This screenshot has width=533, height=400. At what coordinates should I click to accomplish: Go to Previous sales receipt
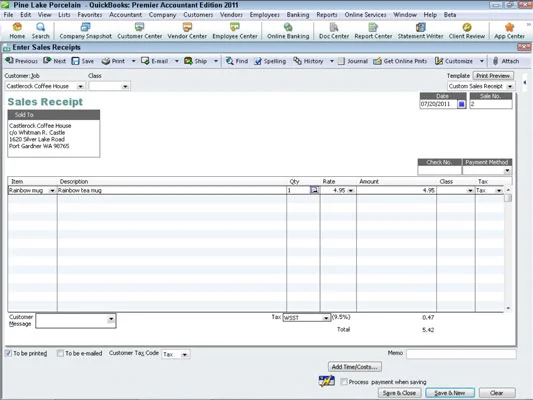click(21, 61)
